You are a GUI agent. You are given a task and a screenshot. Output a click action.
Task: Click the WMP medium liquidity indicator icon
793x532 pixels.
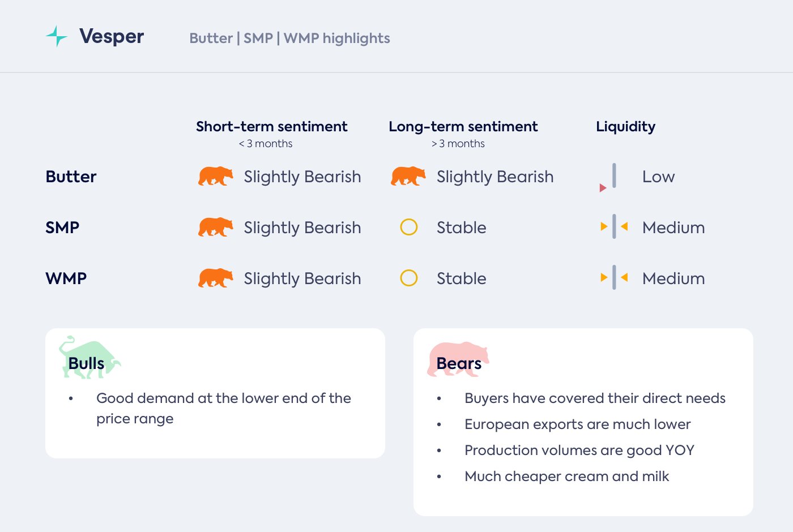click(x=614, y=278)
